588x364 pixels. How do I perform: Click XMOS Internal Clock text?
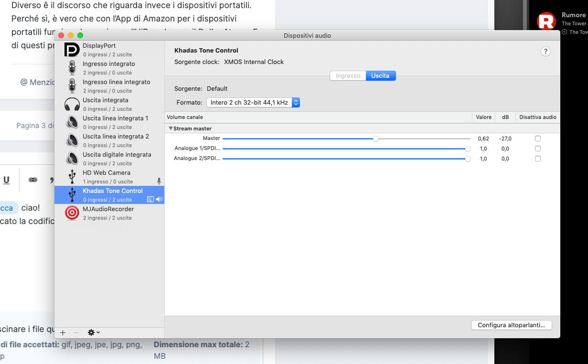coord(254,62)
